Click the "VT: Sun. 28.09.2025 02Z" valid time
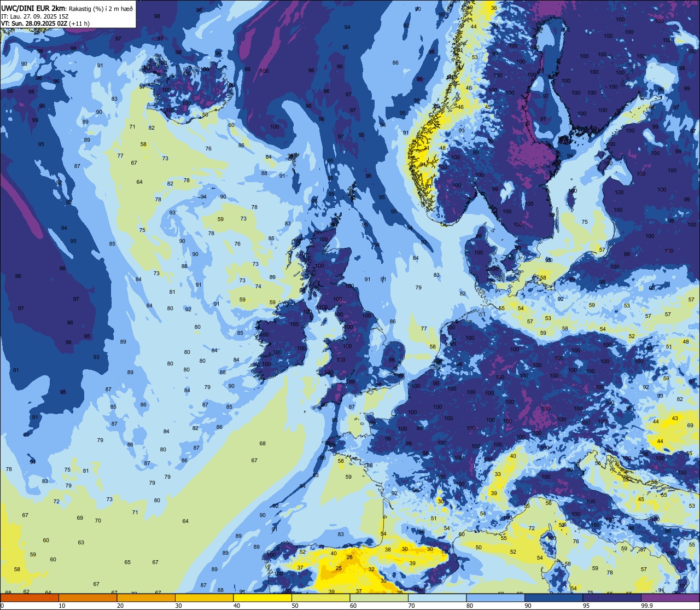This screenshot has width=700, height=610. tap(34, 24)
